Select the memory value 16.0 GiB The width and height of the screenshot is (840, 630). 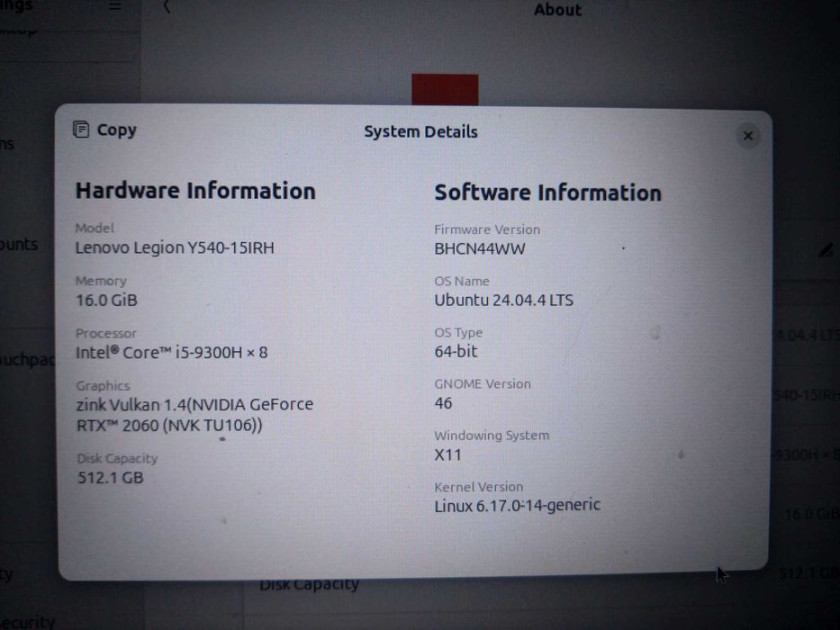[x=106, y=300]
